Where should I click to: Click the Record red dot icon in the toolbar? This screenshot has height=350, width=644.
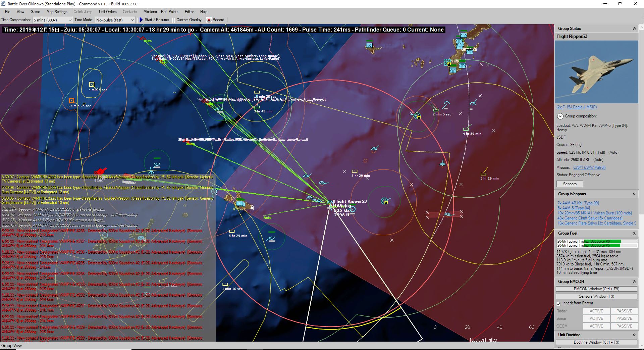point(209,20)
